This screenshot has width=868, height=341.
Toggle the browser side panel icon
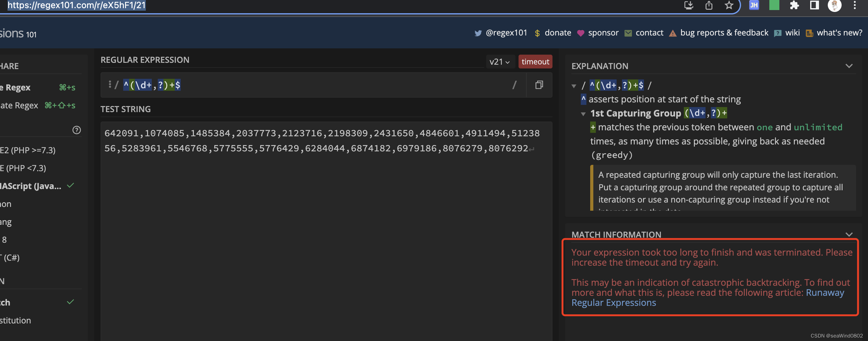pyautogui.click(x=815, y=5)
